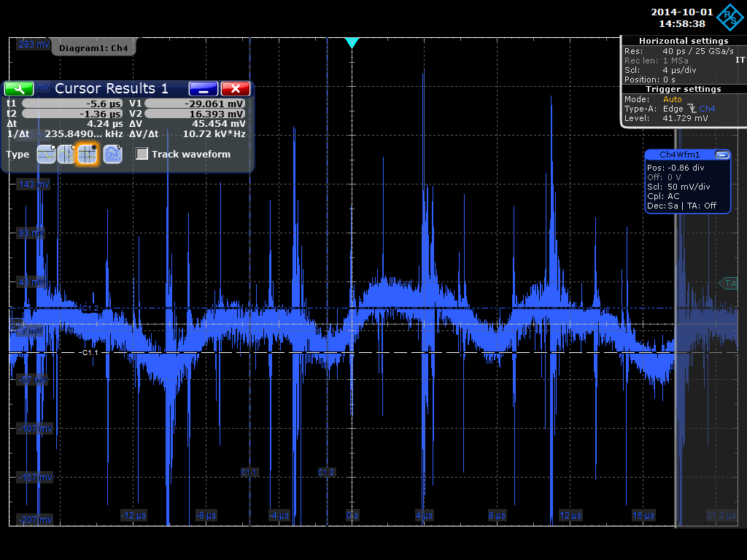747x560 pixels.
Task: Open the Horizontal settings panel header
Action: tap(683, 41)
